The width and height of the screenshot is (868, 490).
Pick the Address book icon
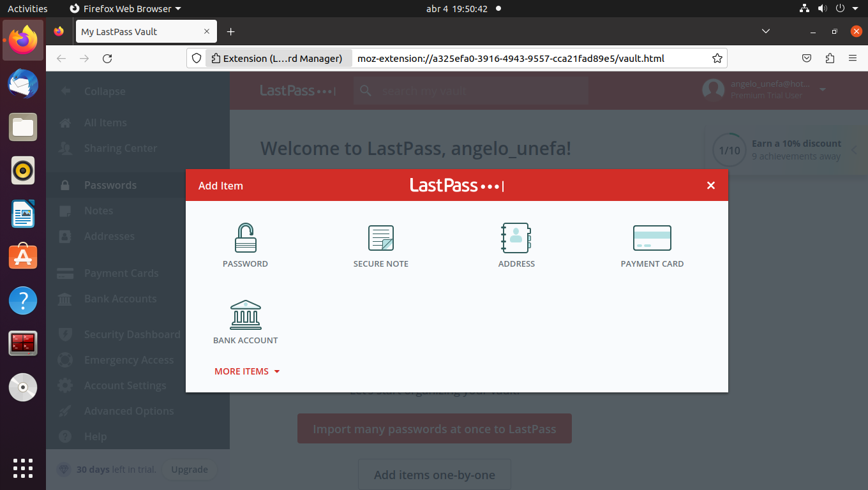(516, 238)
